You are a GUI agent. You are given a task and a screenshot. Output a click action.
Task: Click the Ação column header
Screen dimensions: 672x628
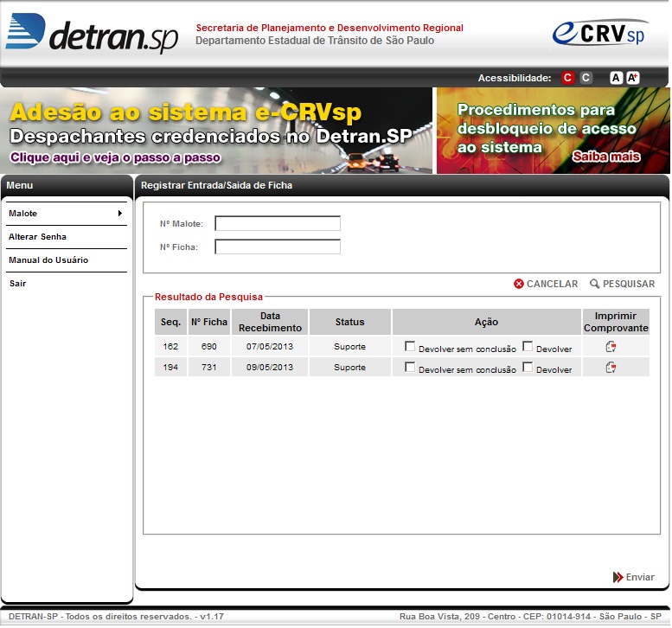pyautogui.click(x=486, y=322)
